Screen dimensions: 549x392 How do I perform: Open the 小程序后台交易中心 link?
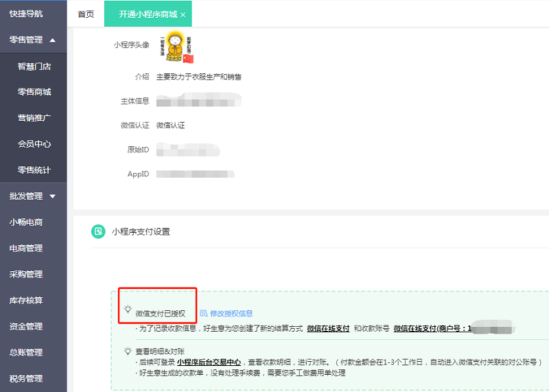pyautogui.click(x=209, y=362)
